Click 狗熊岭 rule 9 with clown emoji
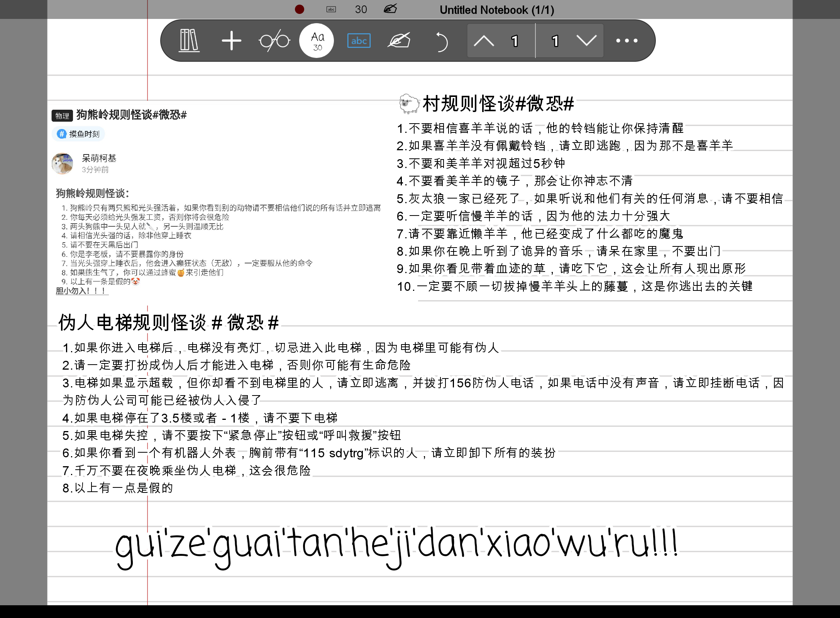The width and height of the screenshot is (840, 618). click(100, 282)
